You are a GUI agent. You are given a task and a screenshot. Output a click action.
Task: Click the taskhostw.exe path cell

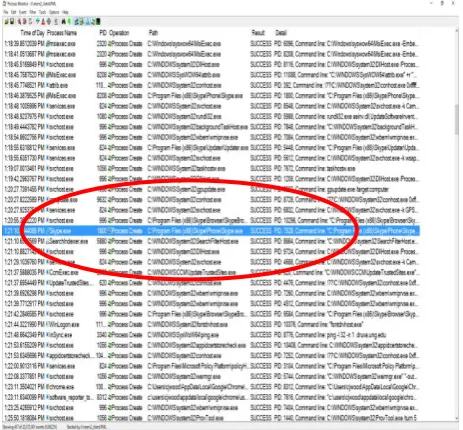(x=186, y=168)
